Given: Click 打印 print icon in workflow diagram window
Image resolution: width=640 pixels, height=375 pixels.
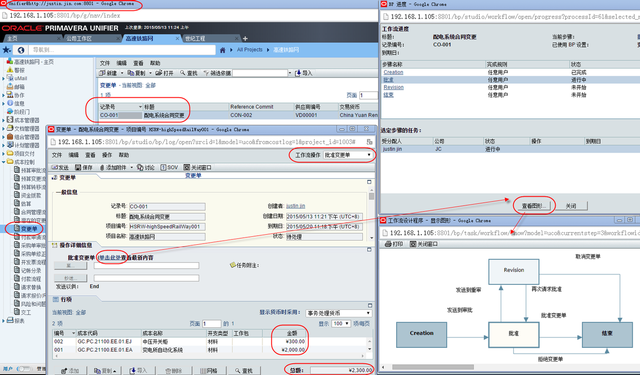Looking at the screenshot, I should click(389, 244).
